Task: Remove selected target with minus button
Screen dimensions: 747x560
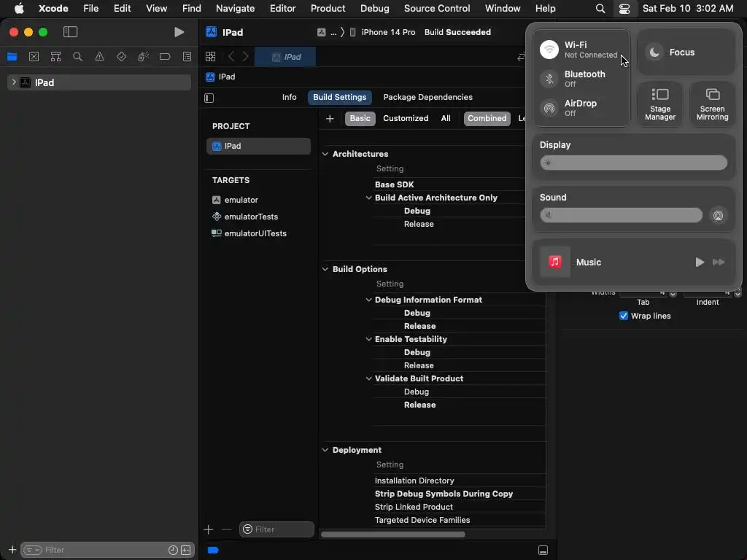Action: pos(226,529)
